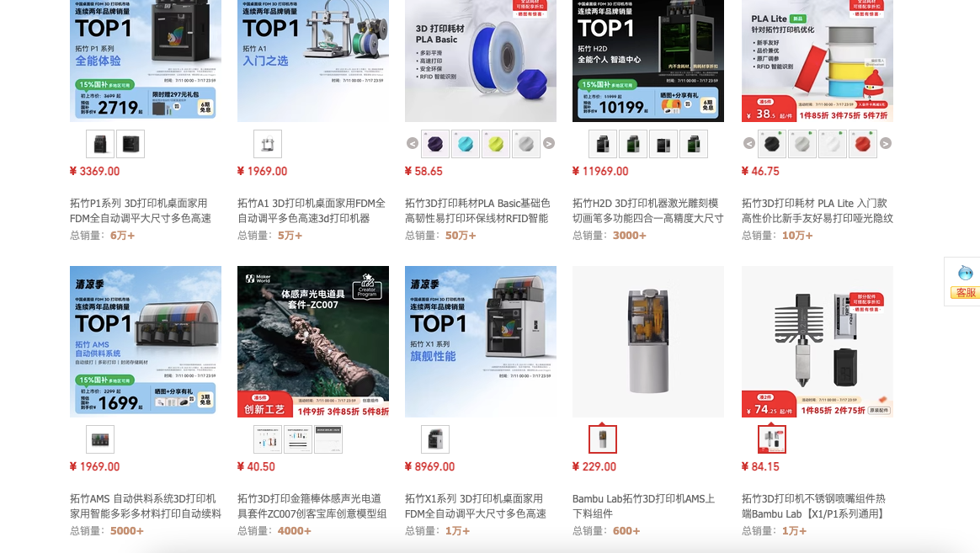Open the stainless steel nozzle hotend image

pyautogui.click(x=818, y=342)
